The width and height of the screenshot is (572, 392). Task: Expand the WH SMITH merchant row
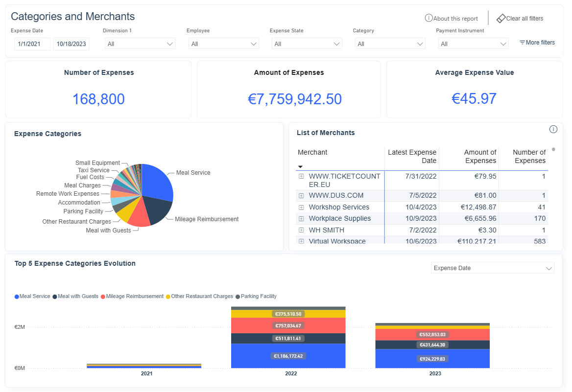tap(301, 230)
